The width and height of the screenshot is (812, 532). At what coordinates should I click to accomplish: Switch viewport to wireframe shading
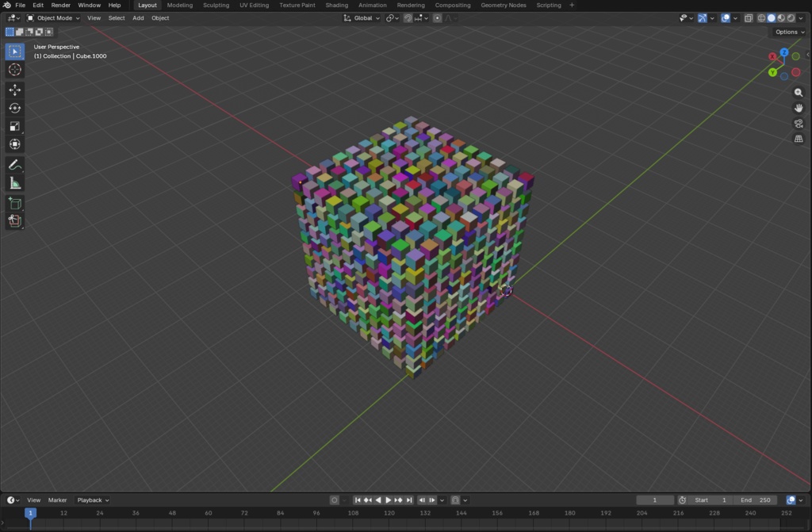click(761, 17)
